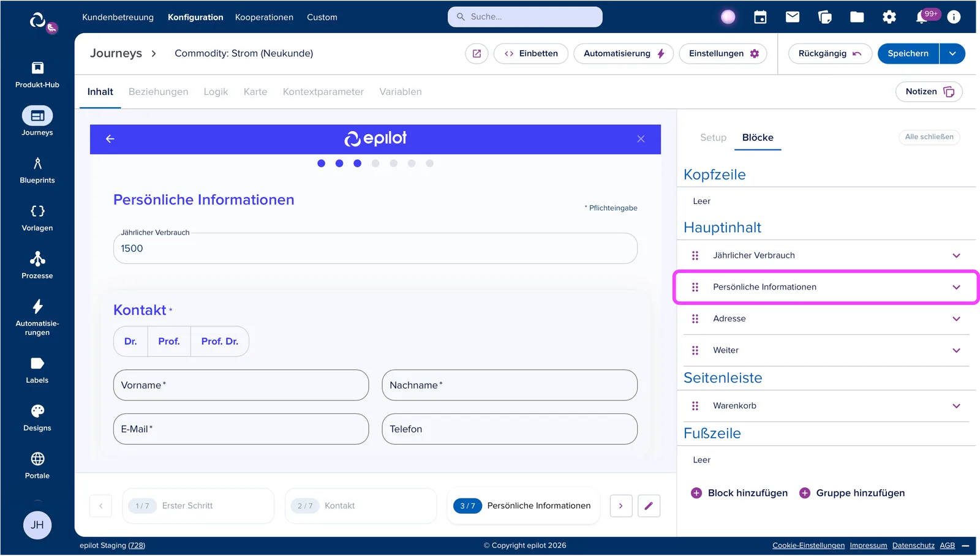This screenshot has height=556, width=980.
Task: Click Einbetten button
Action: tap(531, 54)
